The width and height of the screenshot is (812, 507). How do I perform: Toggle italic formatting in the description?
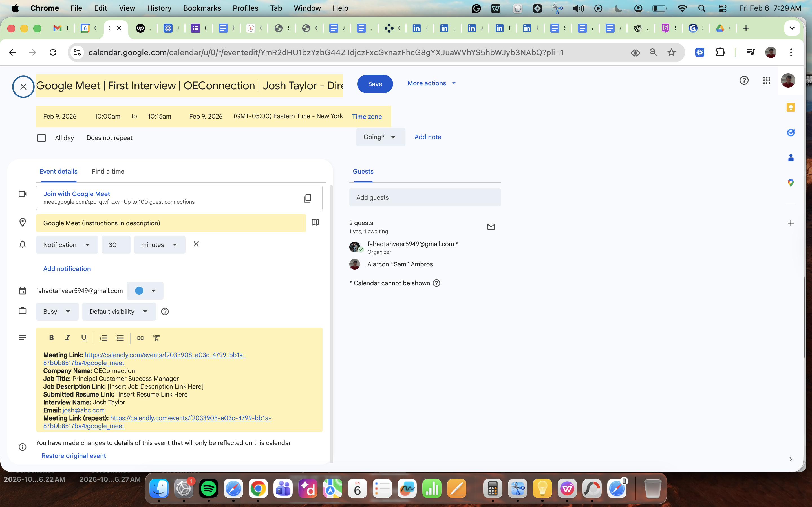click(x=67, y=338)
